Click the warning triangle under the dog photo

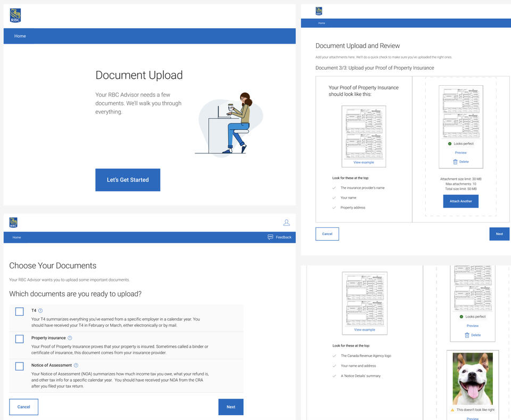pos(452,410)
